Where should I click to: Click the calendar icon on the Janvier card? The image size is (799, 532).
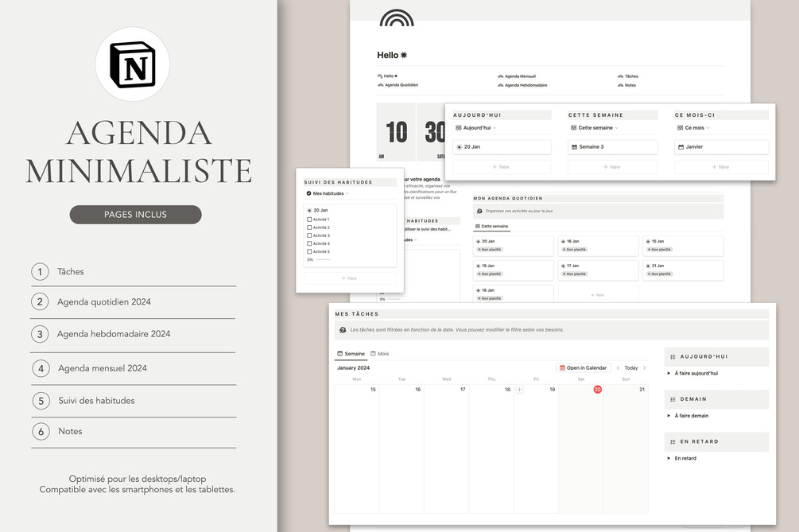(681, 147)
